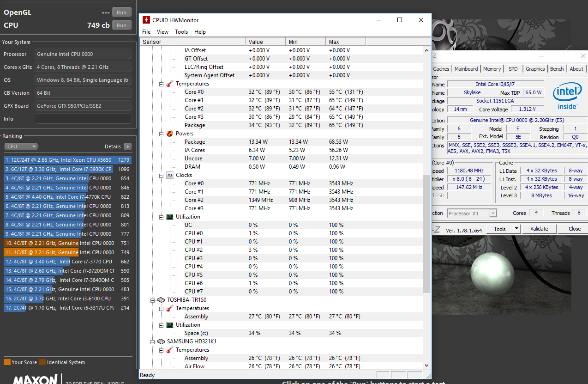Click the scrollbar down arrow in HWMonitor
588x384 pixels.
click(x=426, y=365)
